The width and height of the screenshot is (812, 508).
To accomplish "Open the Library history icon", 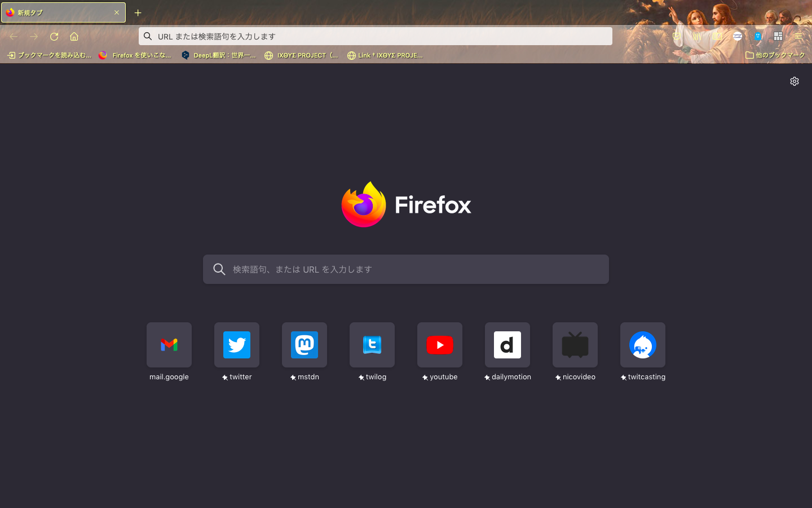I will click(x=697, y=36).
